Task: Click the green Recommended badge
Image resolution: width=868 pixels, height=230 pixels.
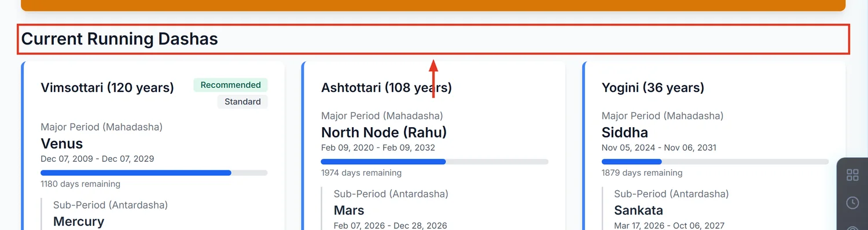Action: click(x=230, y=85)
